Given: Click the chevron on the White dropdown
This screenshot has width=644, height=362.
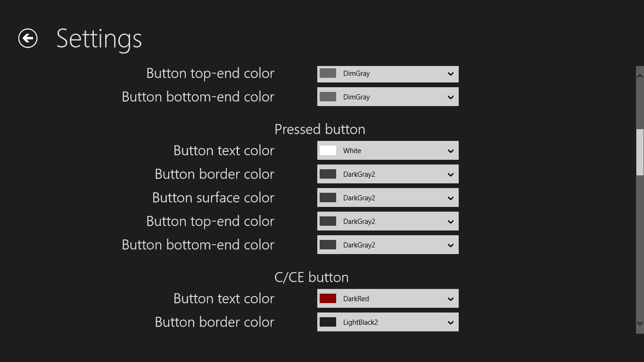Looking at the screenshot, I should tap(451, 151).
